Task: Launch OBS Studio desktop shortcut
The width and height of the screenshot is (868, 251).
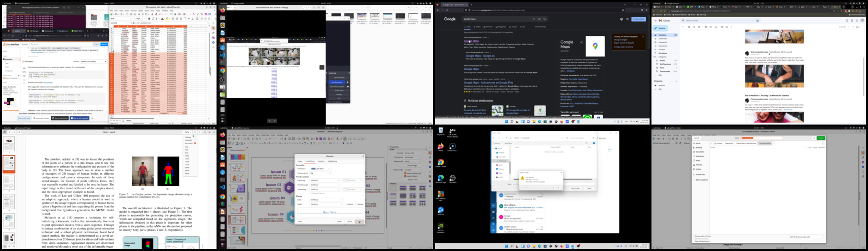Action: coord(453,179)
